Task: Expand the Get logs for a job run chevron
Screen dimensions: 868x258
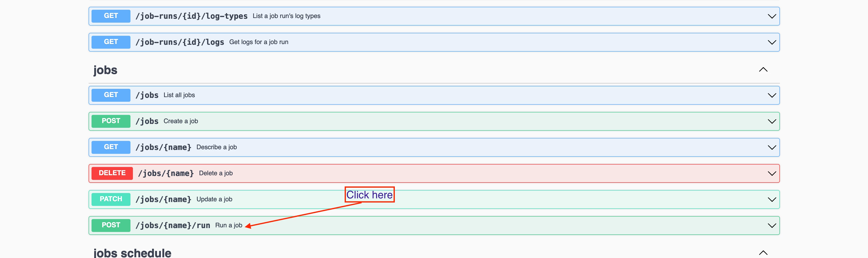Action: (772, 42)
